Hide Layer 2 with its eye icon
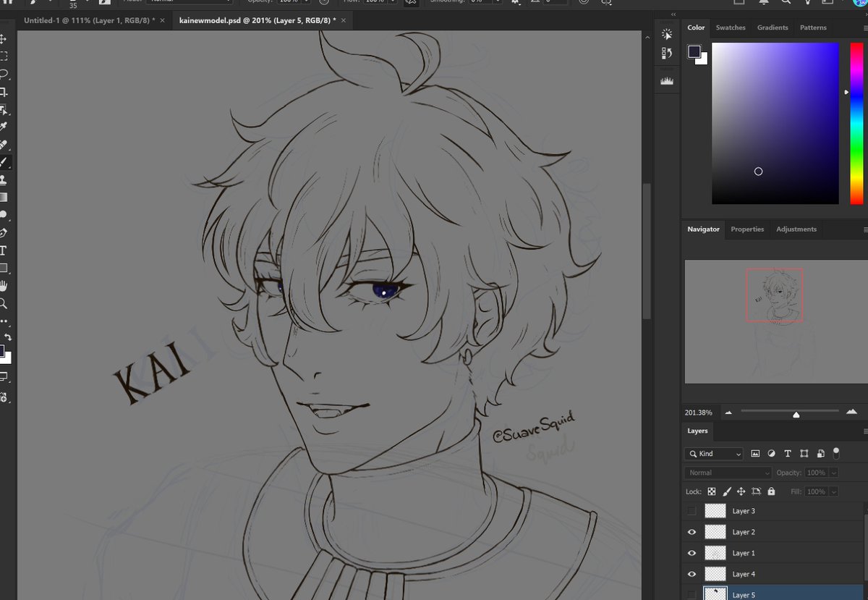This screenshot has height=600, width=868. click(x=692, y=532)
